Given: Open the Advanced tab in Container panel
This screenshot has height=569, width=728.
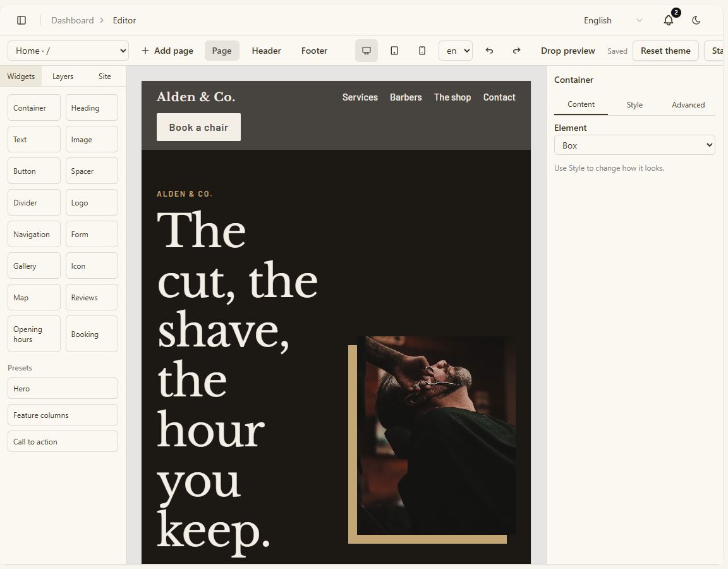Looking at the screenshot, I should (x=688, y=104).
